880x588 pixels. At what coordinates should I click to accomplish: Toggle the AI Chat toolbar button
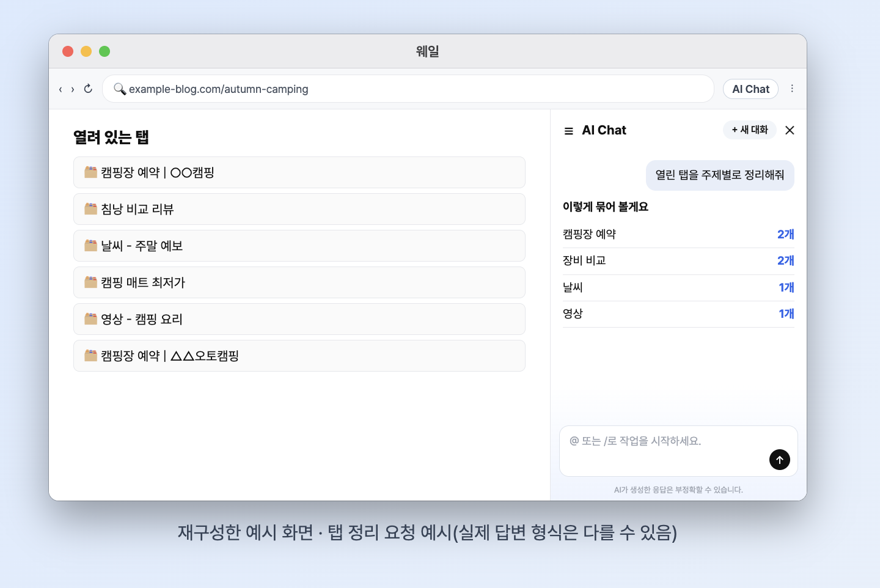click(x=751, y=89)
